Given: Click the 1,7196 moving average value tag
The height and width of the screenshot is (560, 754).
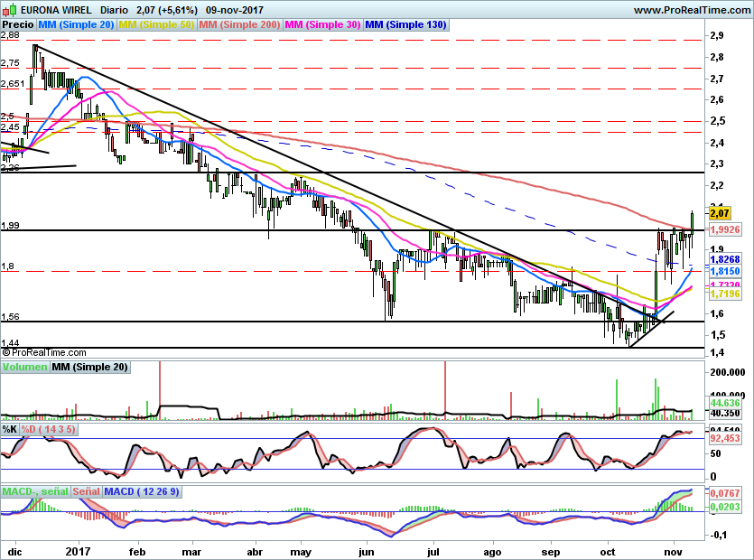Looking at the screenshot, I should [x=725, y=293].
